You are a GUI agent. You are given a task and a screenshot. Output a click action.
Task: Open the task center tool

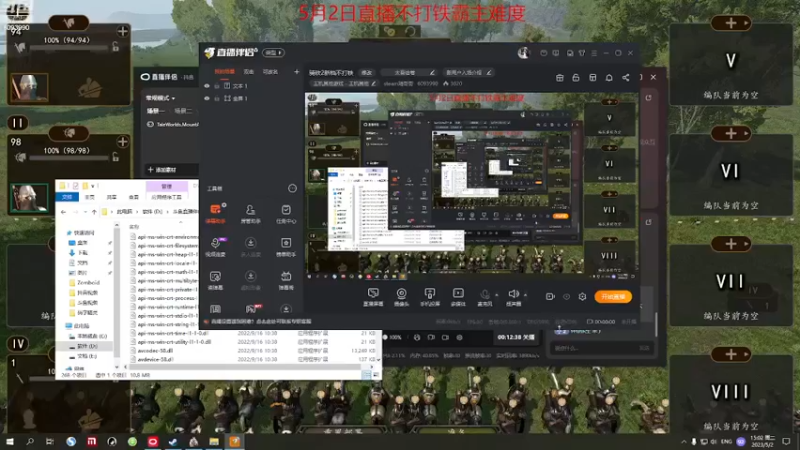[286, 213]
